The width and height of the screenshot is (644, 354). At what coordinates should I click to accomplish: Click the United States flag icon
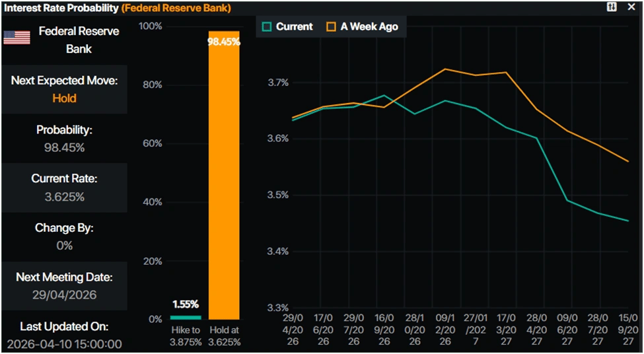click(17, 37)
